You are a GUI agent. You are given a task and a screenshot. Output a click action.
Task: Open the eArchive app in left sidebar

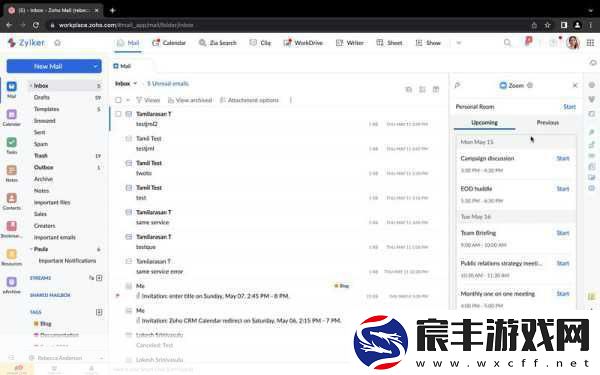pos(11,285)
